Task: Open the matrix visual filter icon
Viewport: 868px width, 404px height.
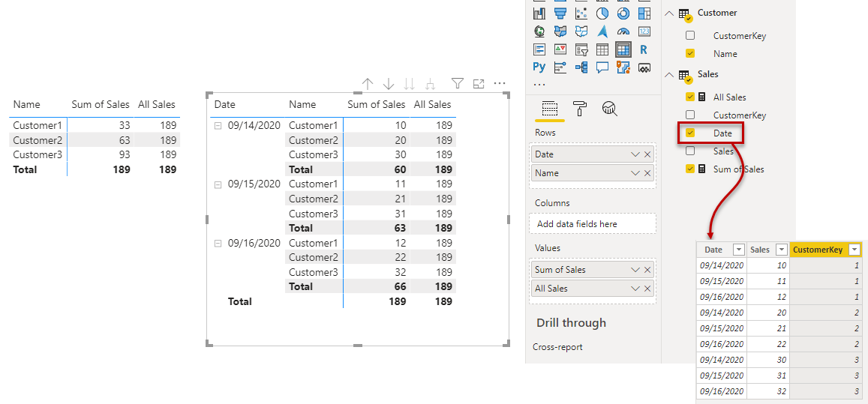Action: (457, 83)
